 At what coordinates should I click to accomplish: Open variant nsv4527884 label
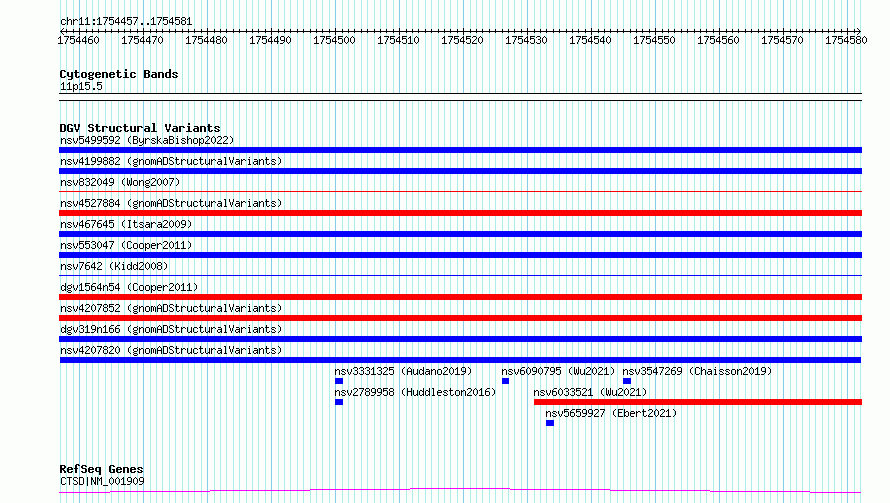(171, 203)
